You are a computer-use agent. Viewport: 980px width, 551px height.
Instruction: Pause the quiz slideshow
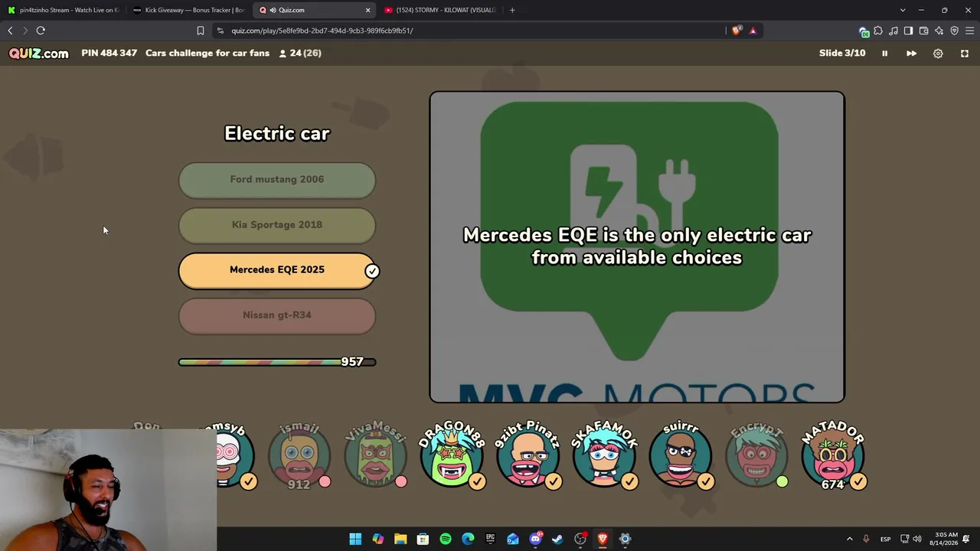point(884,54)
